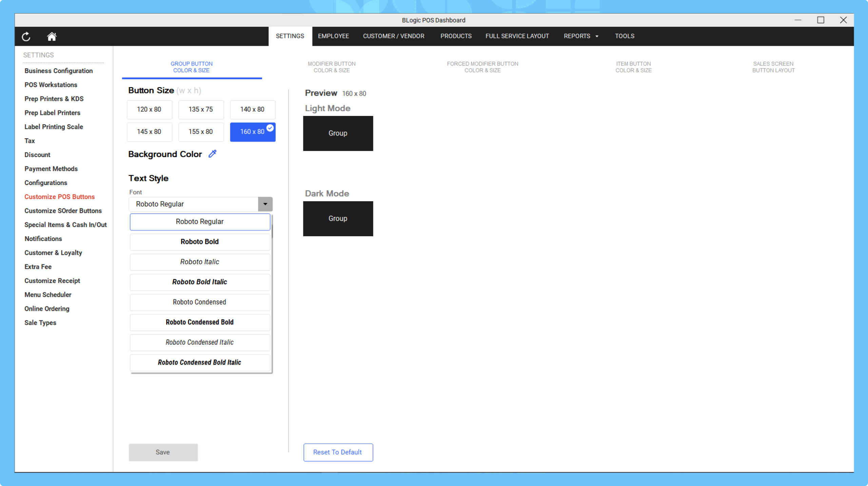Select Roboto Condensed font option

(x=200, y=302)
